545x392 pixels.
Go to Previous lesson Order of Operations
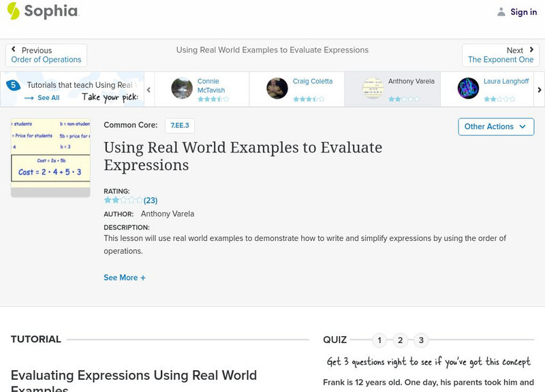[x=46, y=55]
